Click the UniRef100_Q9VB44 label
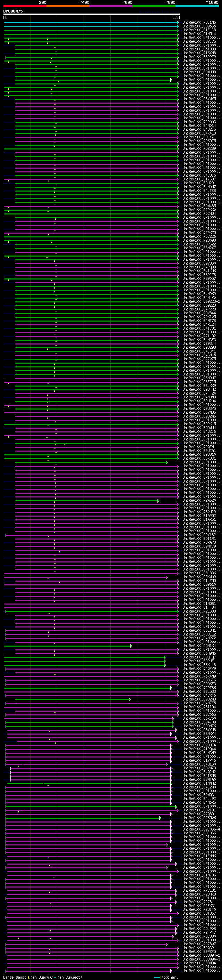The height and width of the screenshot is (980, 222). 199,313
